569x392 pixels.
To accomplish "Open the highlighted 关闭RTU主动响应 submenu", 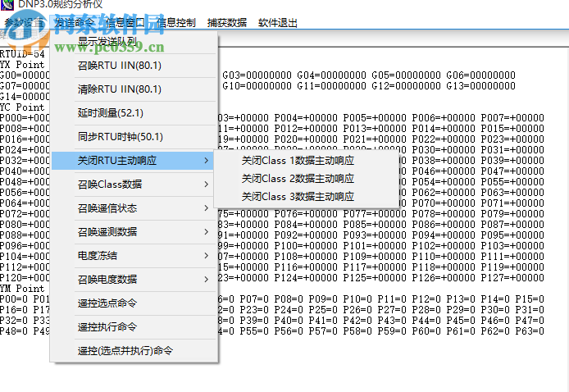I will [x=134, y=161].
